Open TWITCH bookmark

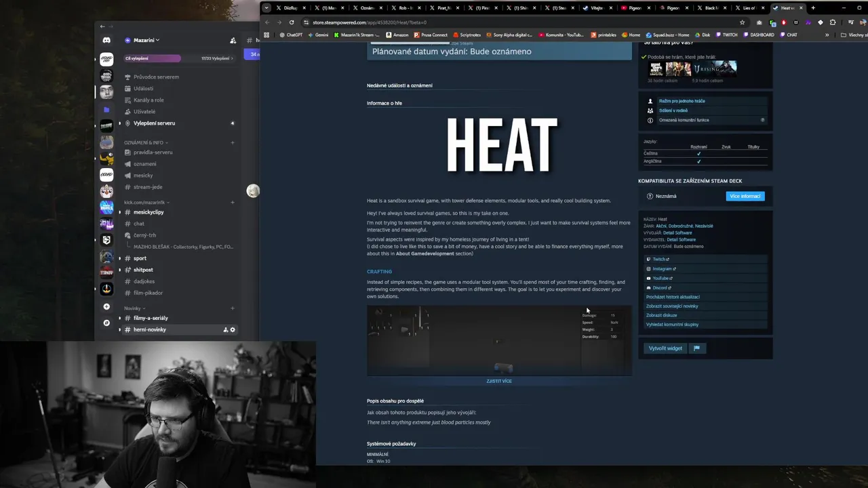pos(726,35)
